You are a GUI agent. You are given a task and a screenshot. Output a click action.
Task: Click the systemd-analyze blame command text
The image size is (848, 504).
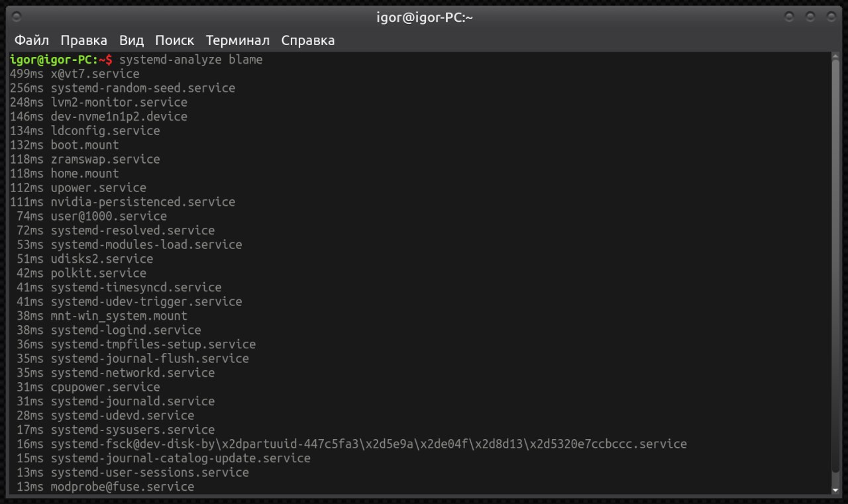(191, 60)
